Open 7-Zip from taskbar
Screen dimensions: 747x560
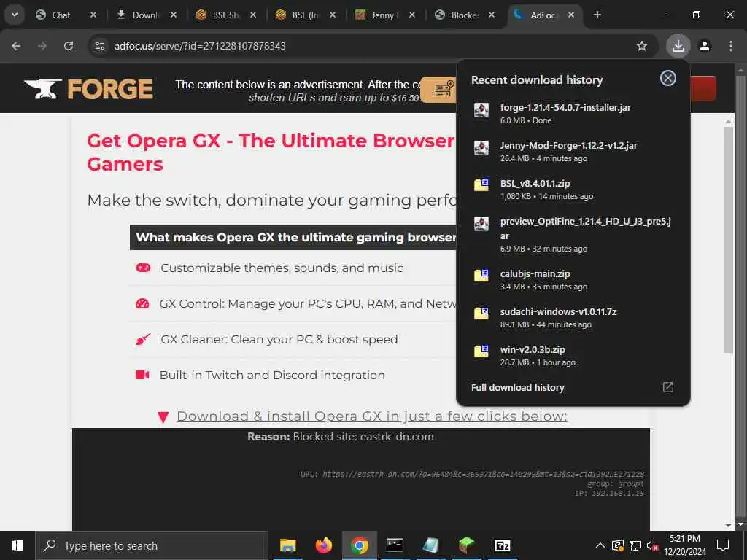(x=502, y=545)
